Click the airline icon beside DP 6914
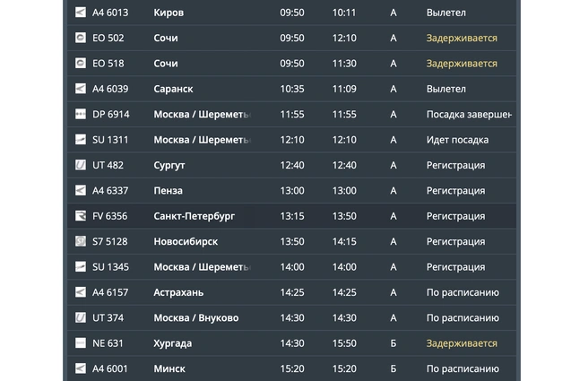This screenshot has height=381, width=588. 81,115
